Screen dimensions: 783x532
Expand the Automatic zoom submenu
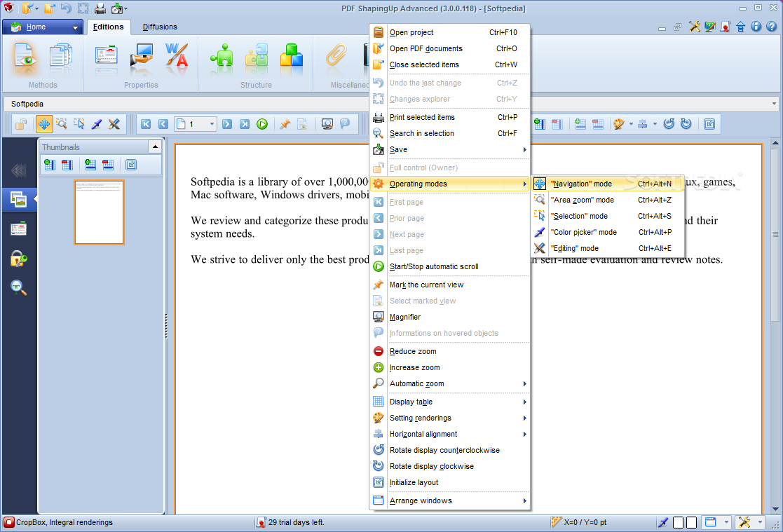524,383
